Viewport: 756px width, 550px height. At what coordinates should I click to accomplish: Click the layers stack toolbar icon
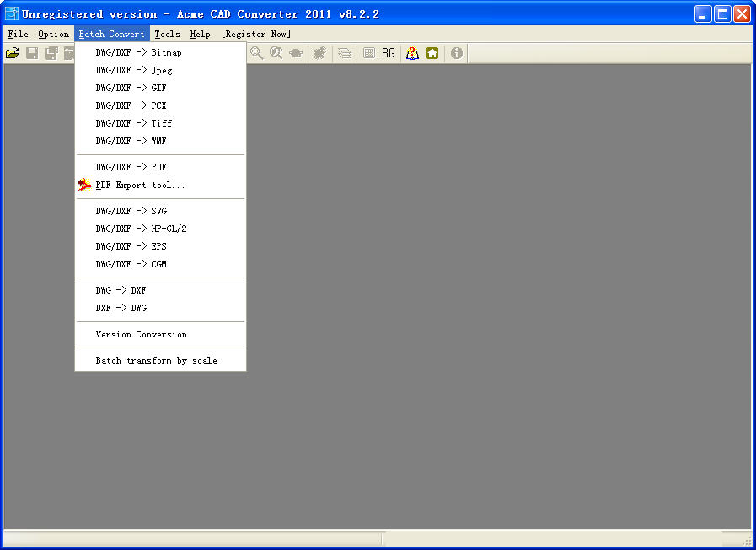tap(345, 53)
